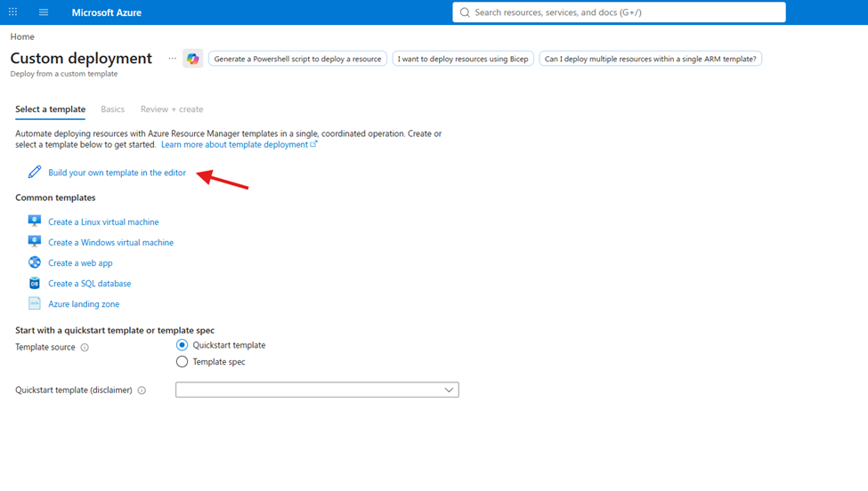This screenshot has width=868, height=491.
Task: Open the portal hamburger menu
Action: [44, 12]
